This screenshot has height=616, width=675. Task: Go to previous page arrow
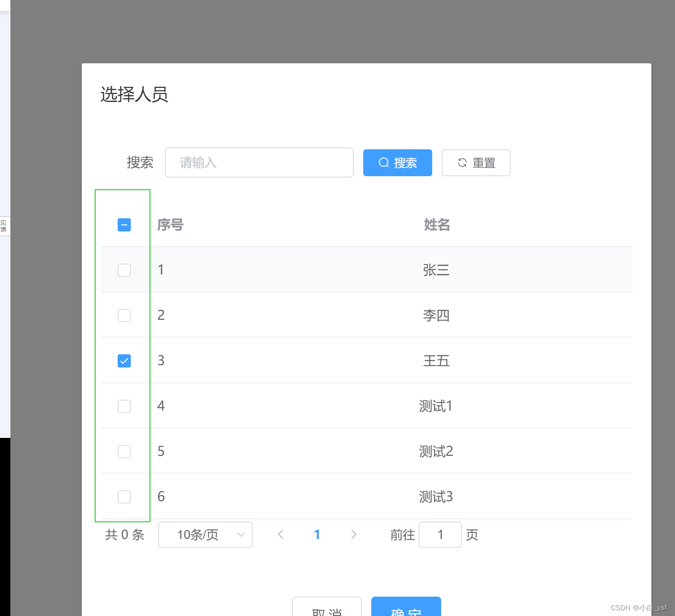point(281,534)
